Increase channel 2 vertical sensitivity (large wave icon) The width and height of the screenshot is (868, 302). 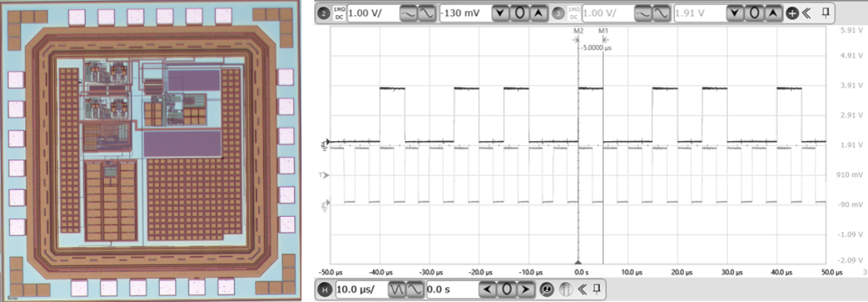(425, 13)
